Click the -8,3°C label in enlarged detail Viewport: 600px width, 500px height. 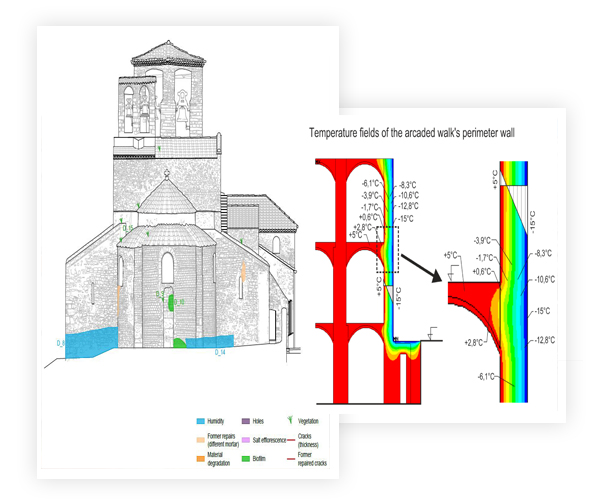[x=544, y=255]
